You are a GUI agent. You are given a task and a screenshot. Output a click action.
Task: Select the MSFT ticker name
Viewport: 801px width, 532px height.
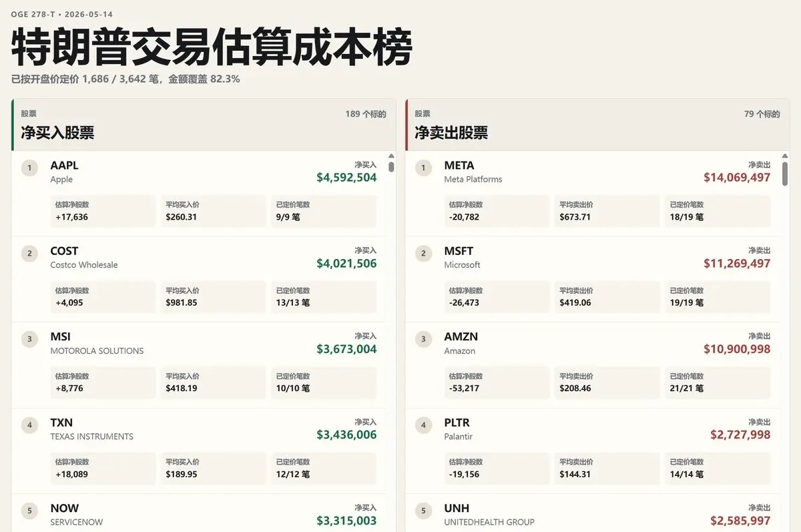[459, 251]
